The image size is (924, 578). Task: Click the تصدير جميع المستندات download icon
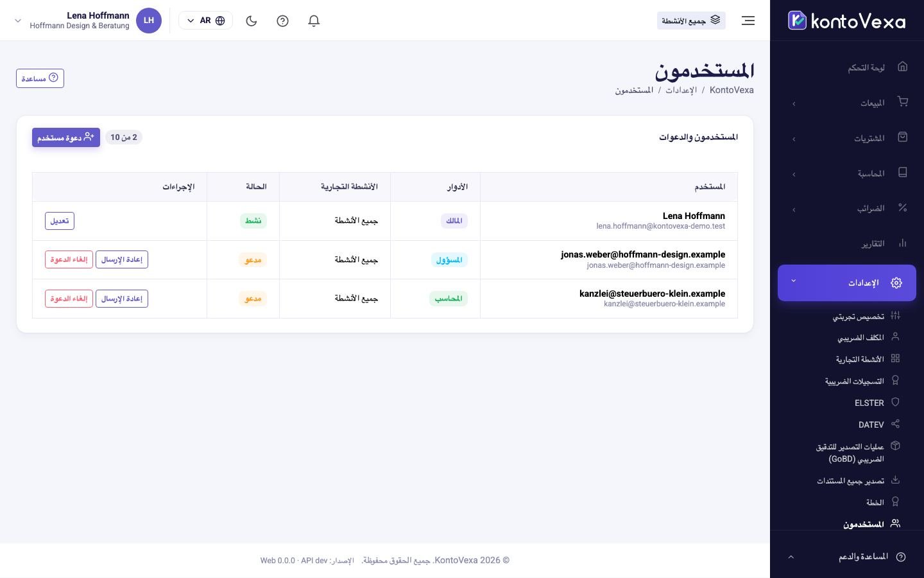click(x=896, y=480)
